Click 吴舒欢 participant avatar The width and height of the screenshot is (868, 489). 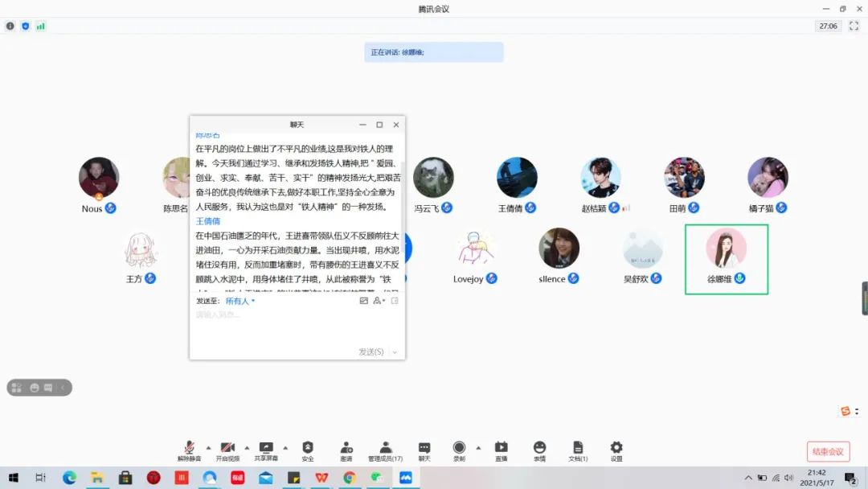tap(643, 248)
